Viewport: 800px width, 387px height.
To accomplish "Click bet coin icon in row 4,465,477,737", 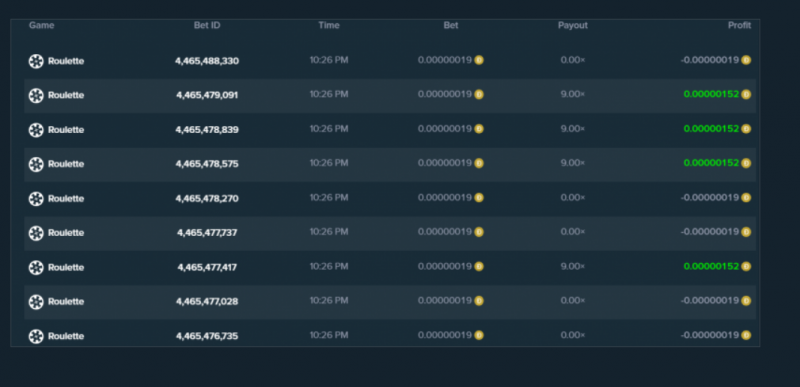I will pyautogui.click(x=479, y=232).
